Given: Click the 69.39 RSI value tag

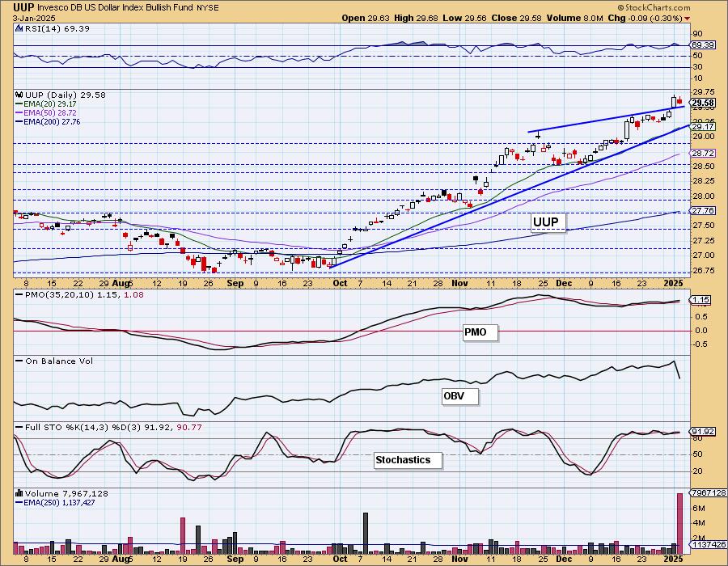Looking at the screenshot, I should click(x=702, y=45).
